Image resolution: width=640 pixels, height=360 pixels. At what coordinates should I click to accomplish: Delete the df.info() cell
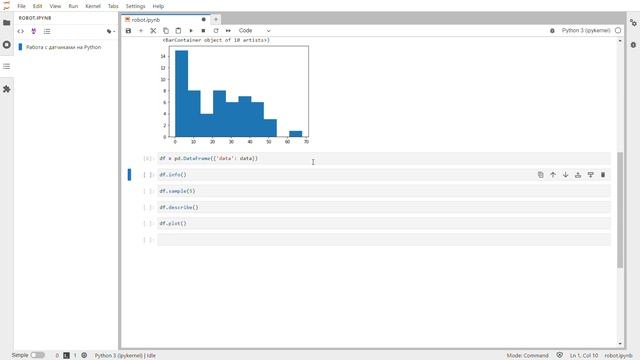603,175
